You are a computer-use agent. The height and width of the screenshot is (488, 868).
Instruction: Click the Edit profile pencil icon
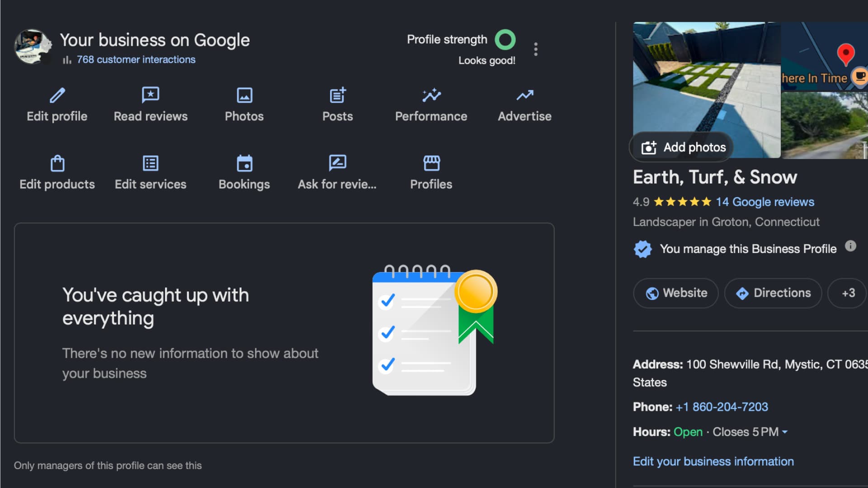(x=57, y=95)
